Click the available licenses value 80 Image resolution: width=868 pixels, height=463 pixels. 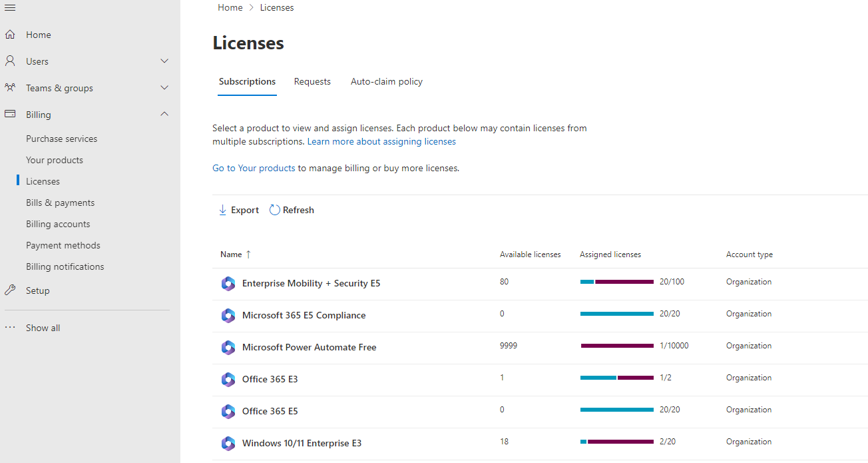(505, 282)
